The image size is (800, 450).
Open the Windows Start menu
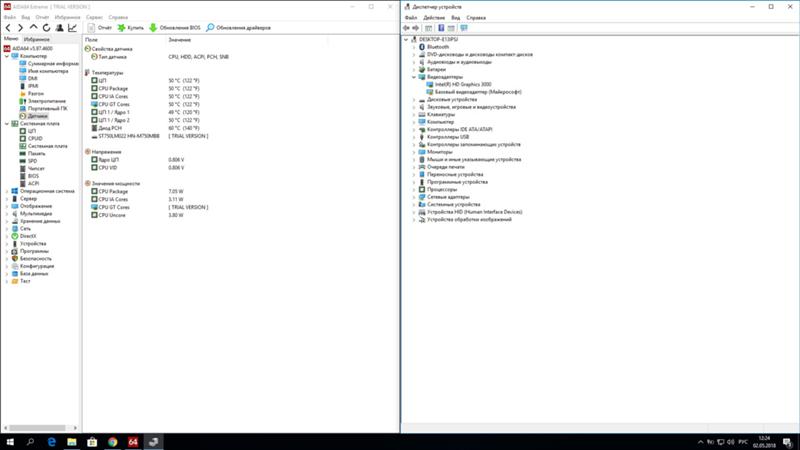tap(10, 442)
